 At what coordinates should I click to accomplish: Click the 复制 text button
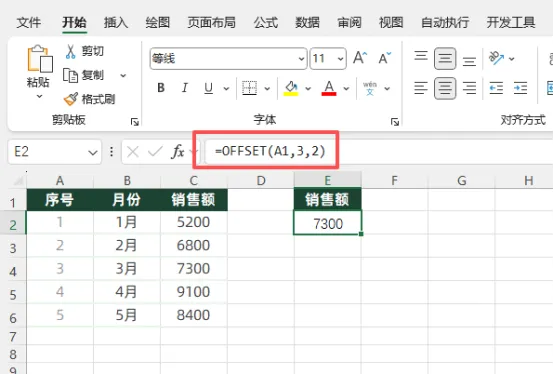click(93, 75)
